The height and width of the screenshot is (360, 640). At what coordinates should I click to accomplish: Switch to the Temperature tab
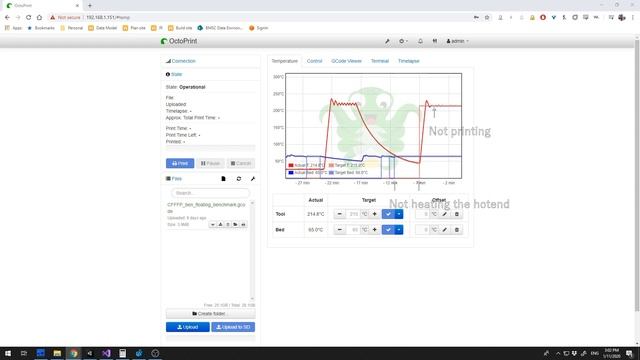click(x=284, y=61)
